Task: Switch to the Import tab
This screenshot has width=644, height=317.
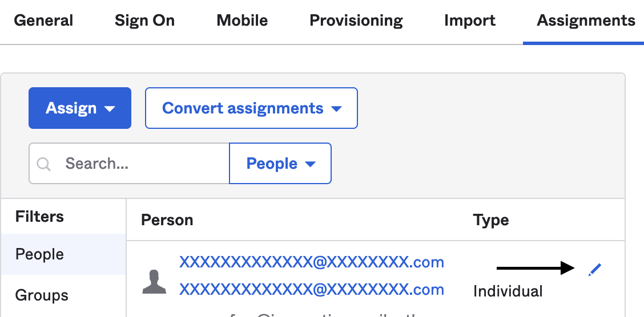Action: (x=470, y=21)
